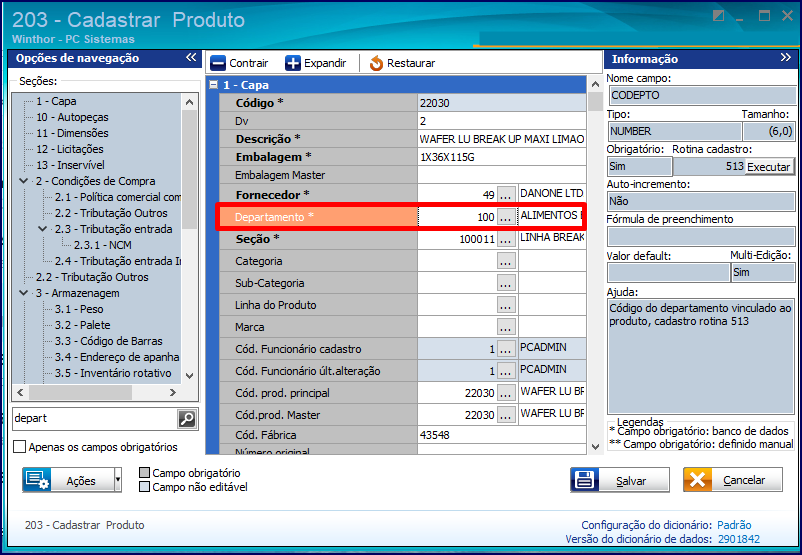The height and width of the screenshot is (555, 802).
Task: Select '3.3 - Código de Barras' tree item
Action: [108, 341]
